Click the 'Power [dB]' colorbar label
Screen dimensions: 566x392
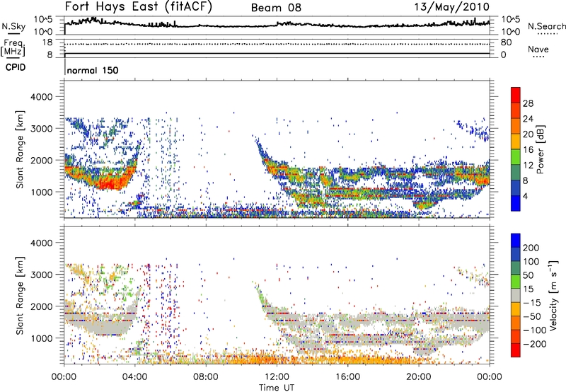tap(540, 149)
